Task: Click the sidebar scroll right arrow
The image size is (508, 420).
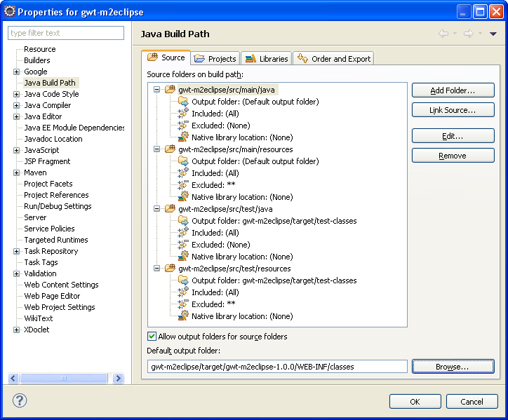Action: (x=119, y=378)
